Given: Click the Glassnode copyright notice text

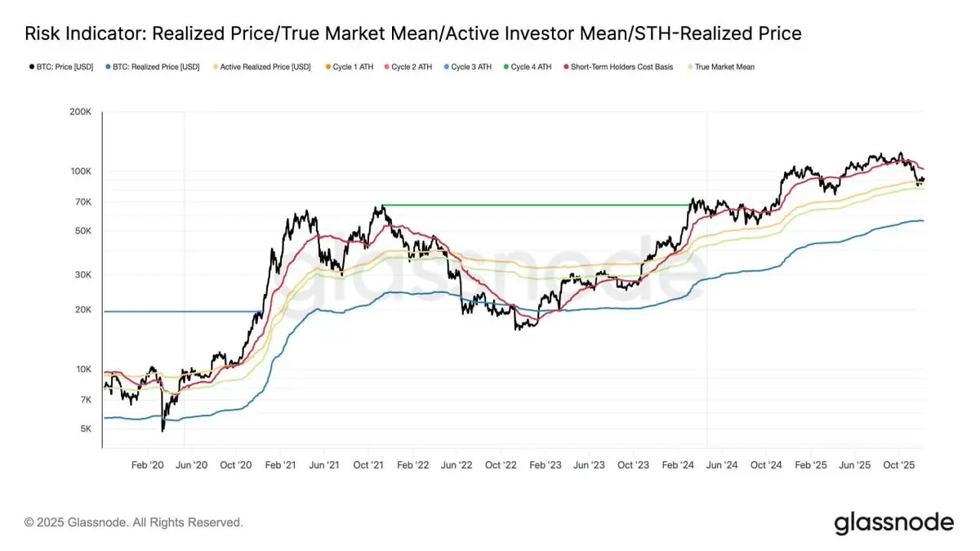Looking at the screenshot, I should pyautogui.click(x=134, y=522).
